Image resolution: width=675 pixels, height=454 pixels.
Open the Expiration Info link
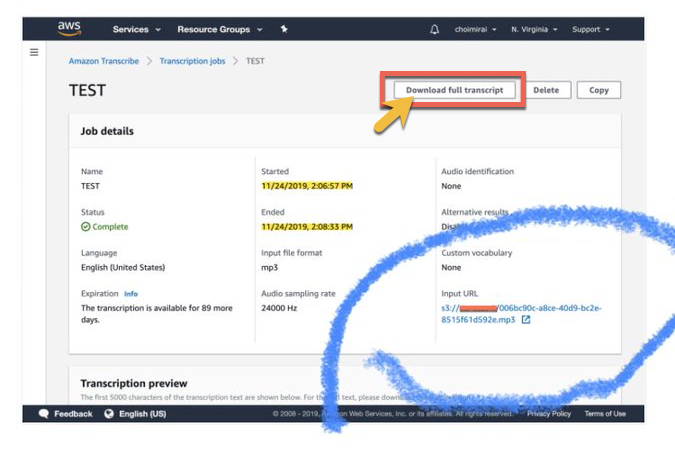tap(131, 294)
